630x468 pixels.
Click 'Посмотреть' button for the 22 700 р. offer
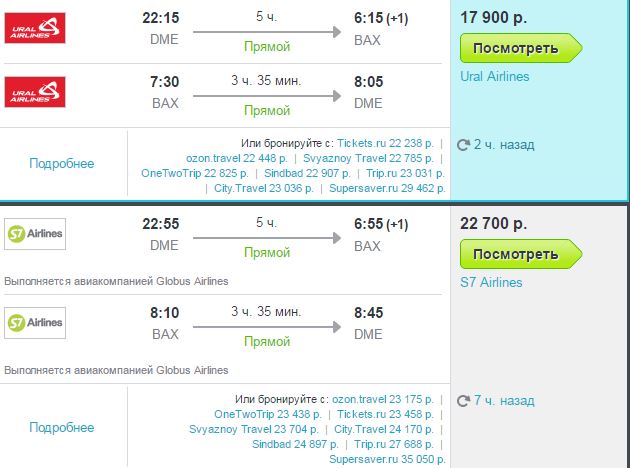click(521, 254)
